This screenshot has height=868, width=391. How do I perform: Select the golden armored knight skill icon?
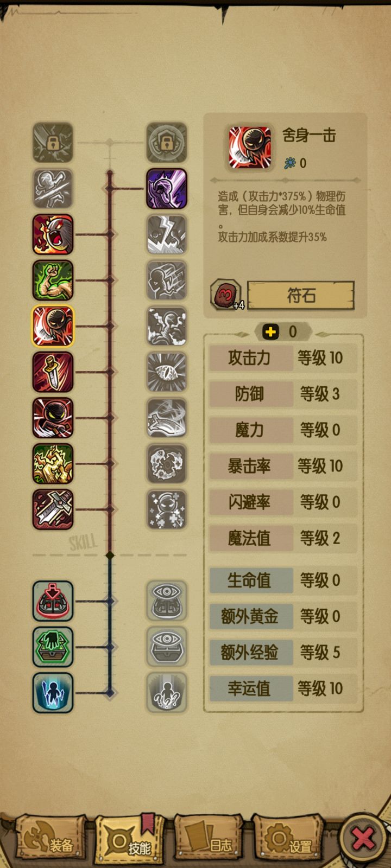(53, 463)
